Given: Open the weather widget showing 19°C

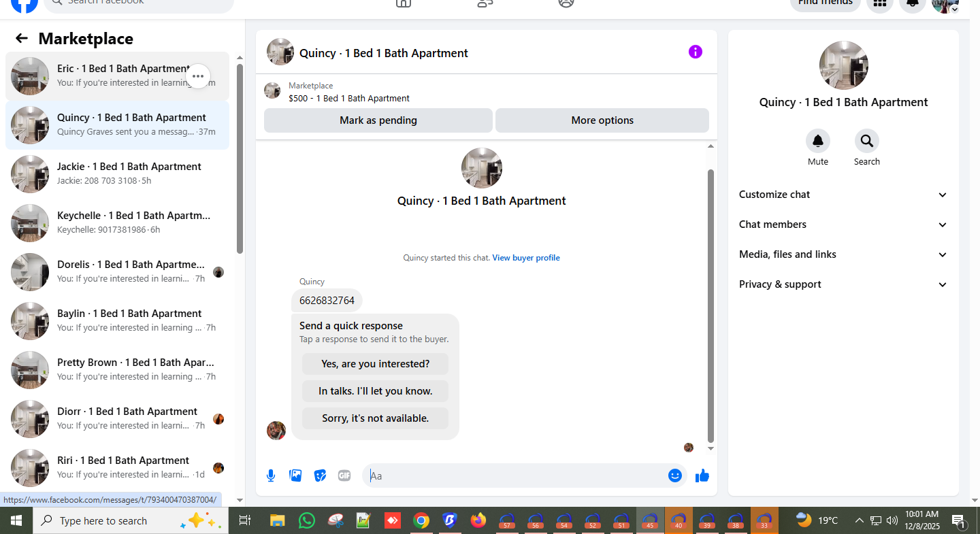Looking at the screenshot, I should pyautogui.click(x=817, y=521).
